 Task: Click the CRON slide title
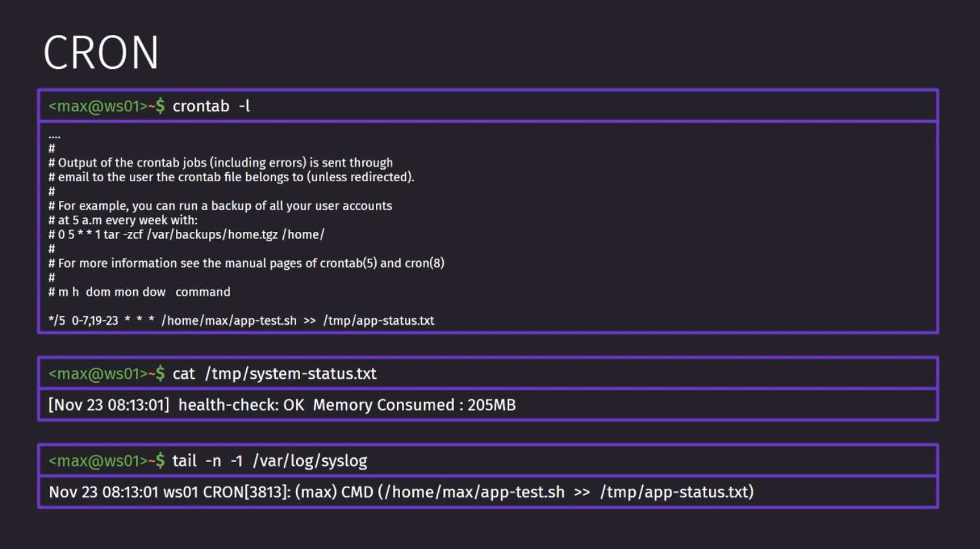[x=101, y=53]
